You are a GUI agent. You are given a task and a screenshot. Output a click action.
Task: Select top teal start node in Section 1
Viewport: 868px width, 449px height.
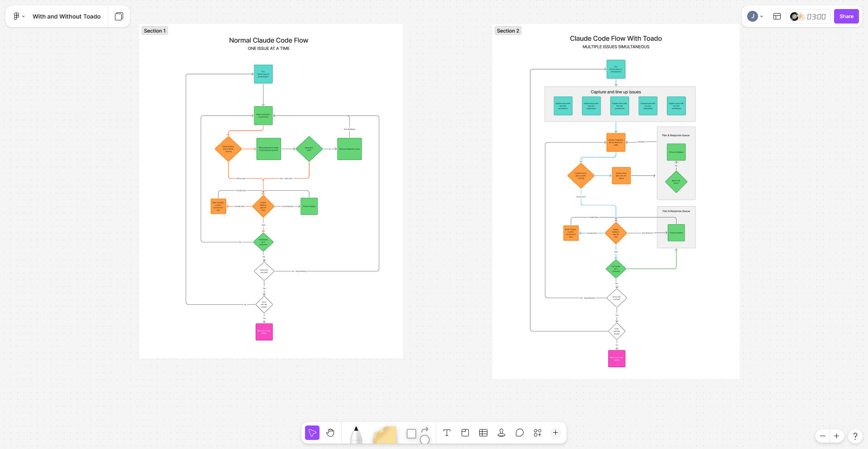[263, 74]
